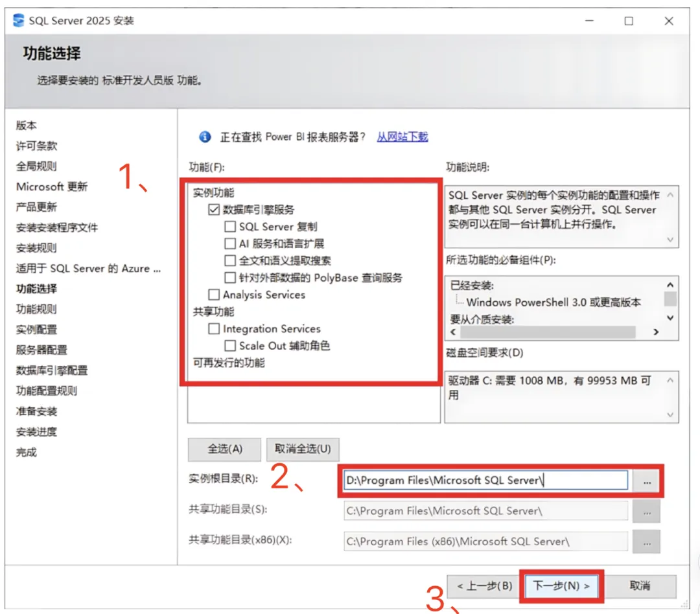Proceed with the 下一步(N) button
Screen dimensions: 700x614
click(x=561, y=586)
